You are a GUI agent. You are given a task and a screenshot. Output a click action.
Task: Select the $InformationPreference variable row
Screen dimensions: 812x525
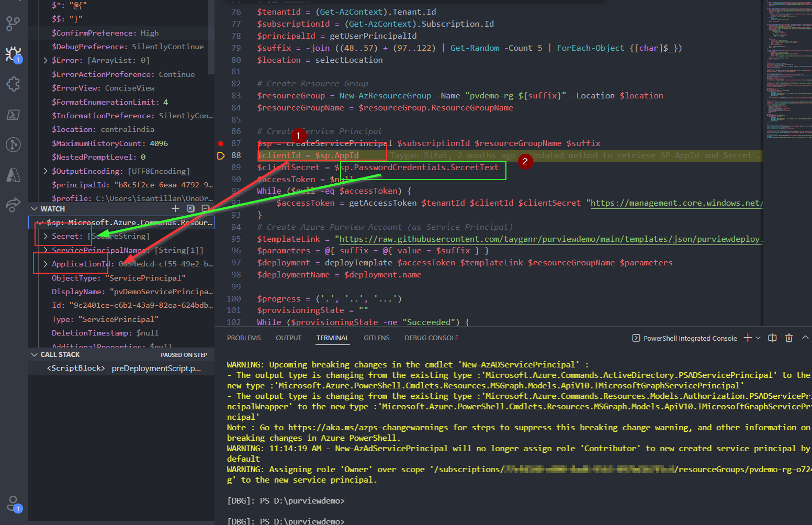121,116
